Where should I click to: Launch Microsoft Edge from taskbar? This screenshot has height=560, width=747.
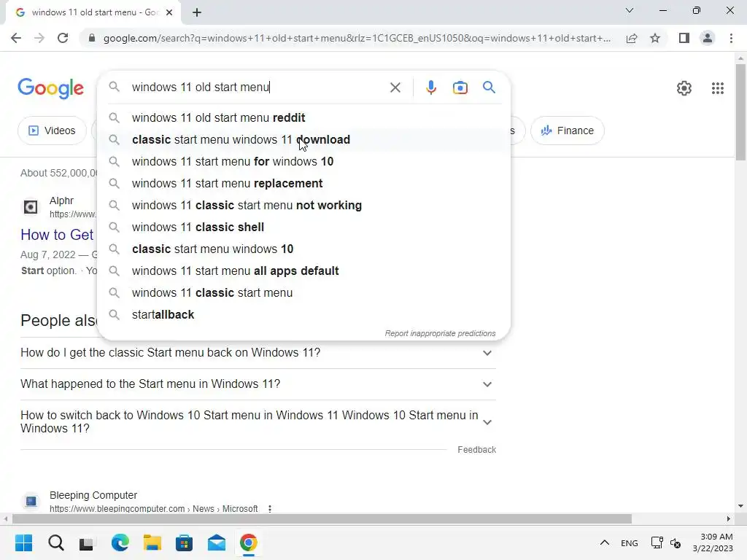pyautogui.click(x=120, y=542)
